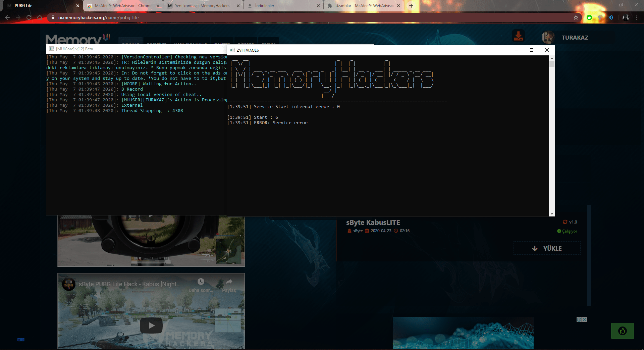Image resolution: width=644 pixels, height=350 pixels.
Task: Click the ZVH[VtMJEb console window icon
Action: pyautogui.click(x=232, y=50)
